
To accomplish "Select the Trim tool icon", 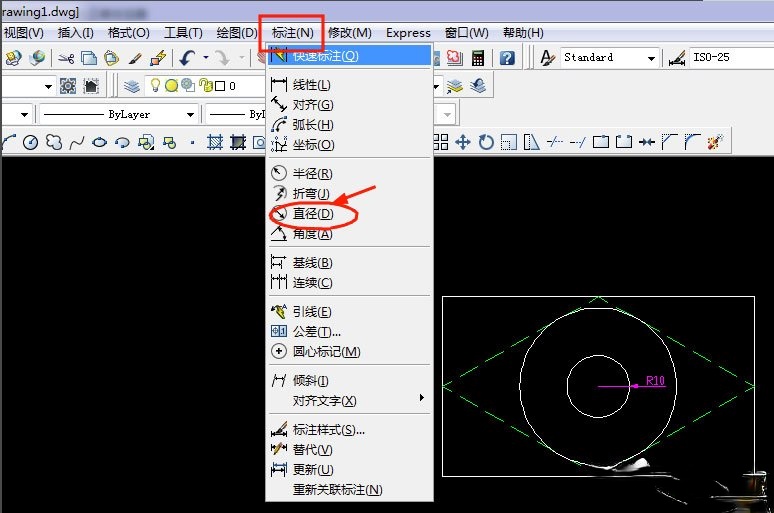I will [555, 142].
